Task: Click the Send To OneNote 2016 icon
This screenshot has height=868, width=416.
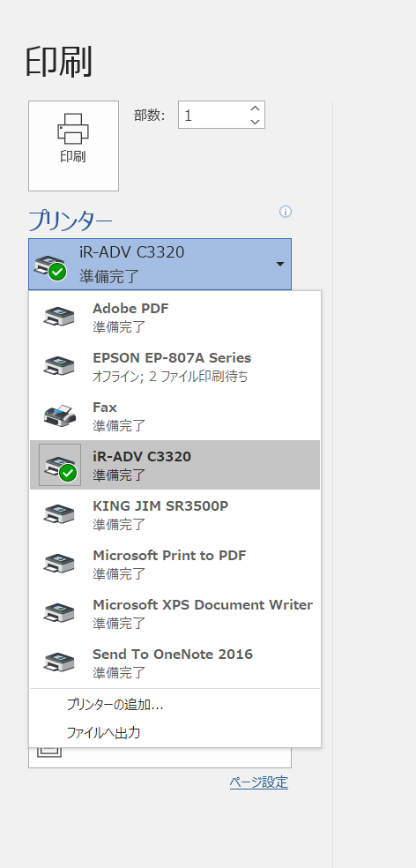Action: click(59, 662)
